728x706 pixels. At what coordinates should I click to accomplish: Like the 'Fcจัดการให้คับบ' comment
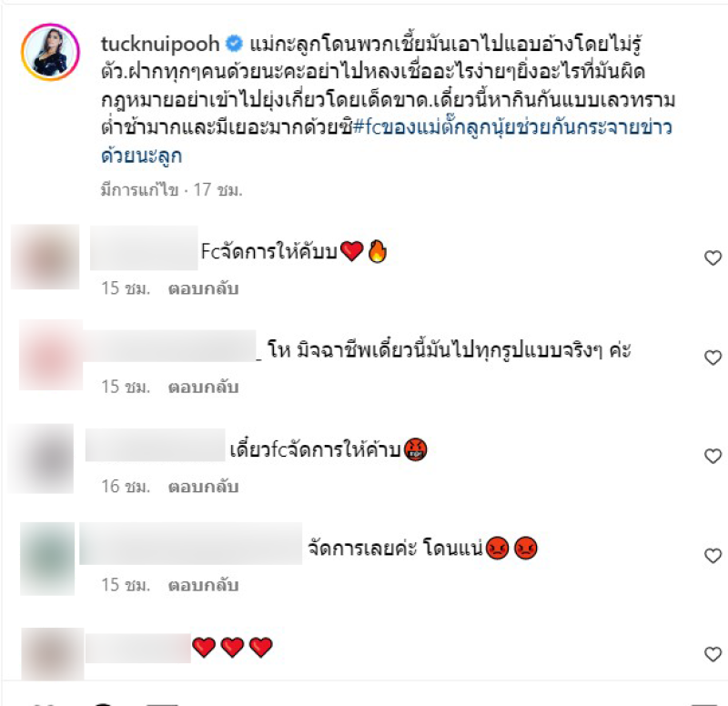713,257
